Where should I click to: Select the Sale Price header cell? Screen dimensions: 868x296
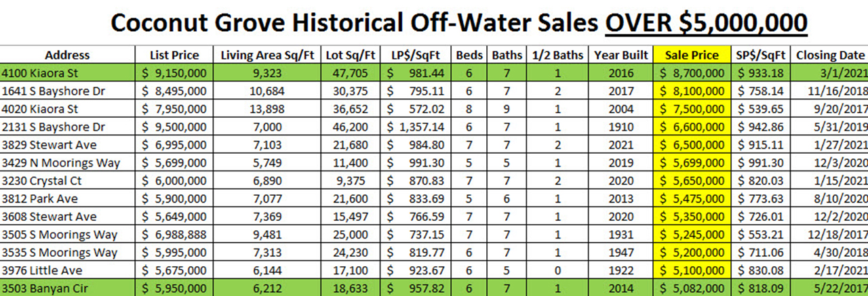tap(692, 56)
